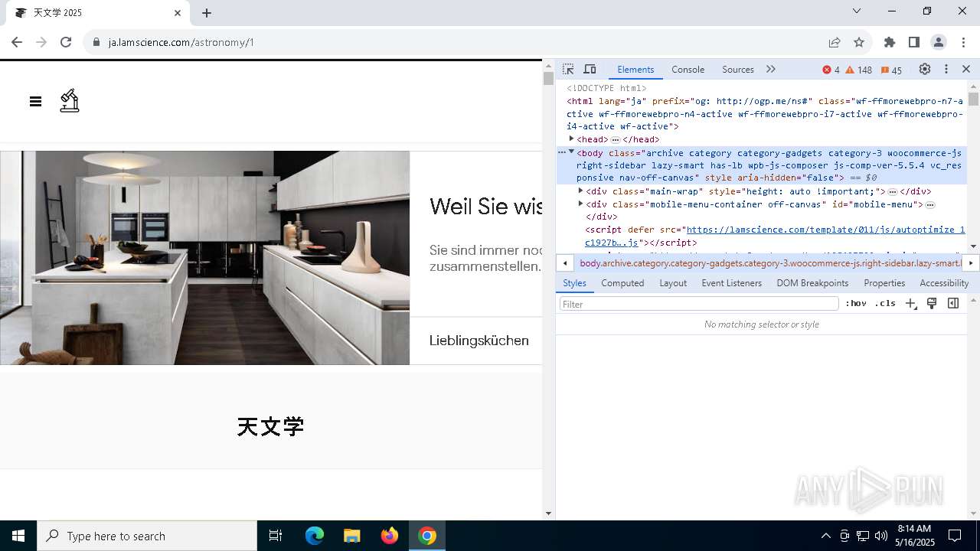The width and height of the screenshot is (980, 551).
Task: Open the Elements tab in DevTools
Action: click(x=635, y=70)
